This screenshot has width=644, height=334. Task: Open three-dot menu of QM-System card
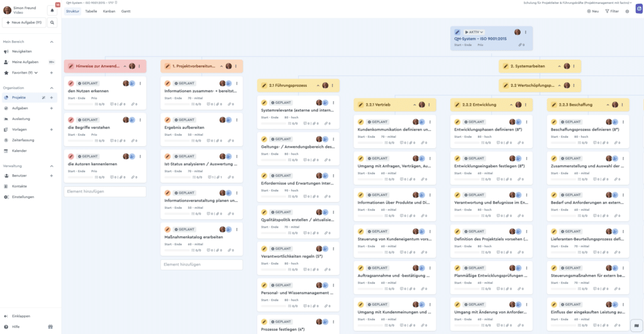tap(525, 32)
